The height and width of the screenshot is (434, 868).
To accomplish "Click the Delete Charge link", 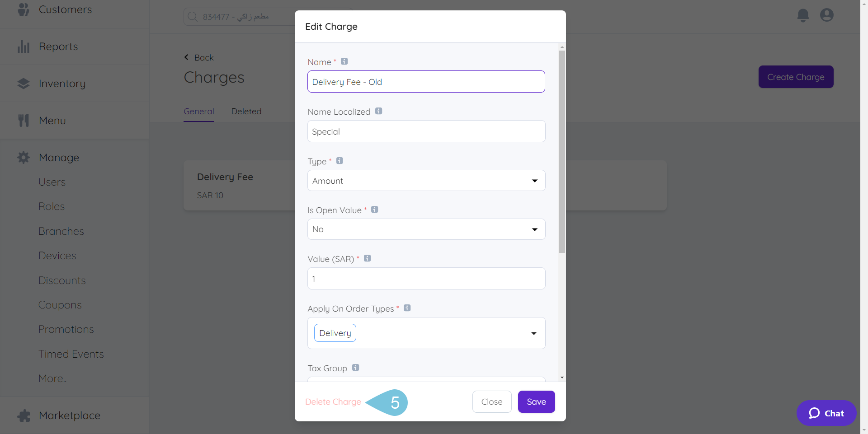I will point(333,402).
